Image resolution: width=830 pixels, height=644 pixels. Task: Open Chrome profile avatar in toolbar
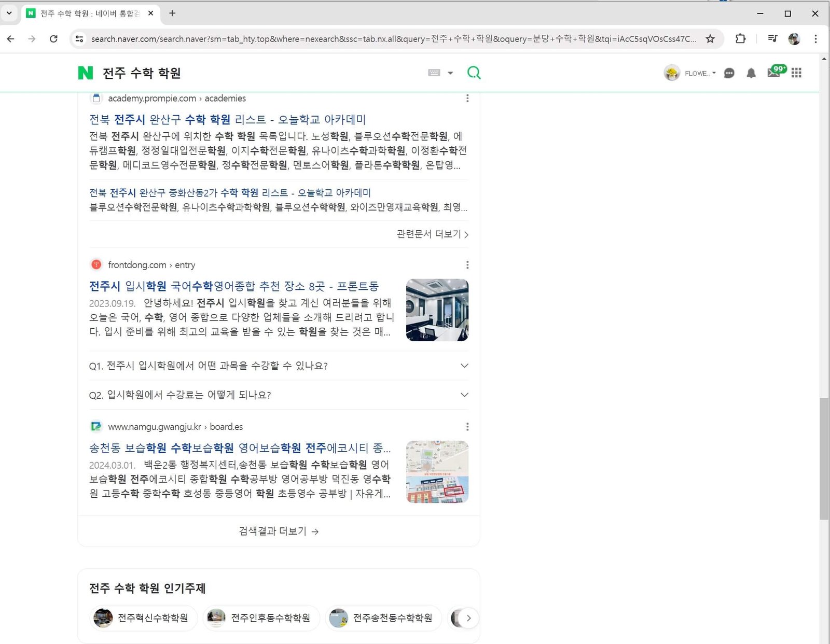coord(794,39)
